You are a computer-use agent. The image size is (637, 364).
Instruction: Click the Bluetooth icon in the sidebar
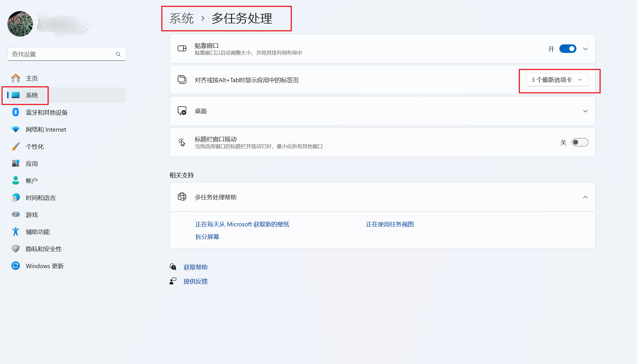[x=16, y=112]
